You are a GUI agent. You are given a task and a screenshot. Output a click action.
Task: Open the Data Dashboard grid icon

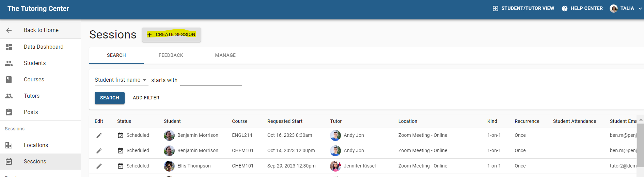[9, 47]
